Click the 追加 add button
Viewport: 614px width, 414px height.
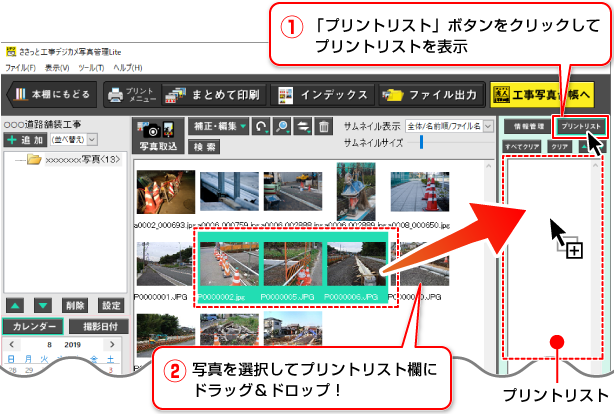click(25, 140)
